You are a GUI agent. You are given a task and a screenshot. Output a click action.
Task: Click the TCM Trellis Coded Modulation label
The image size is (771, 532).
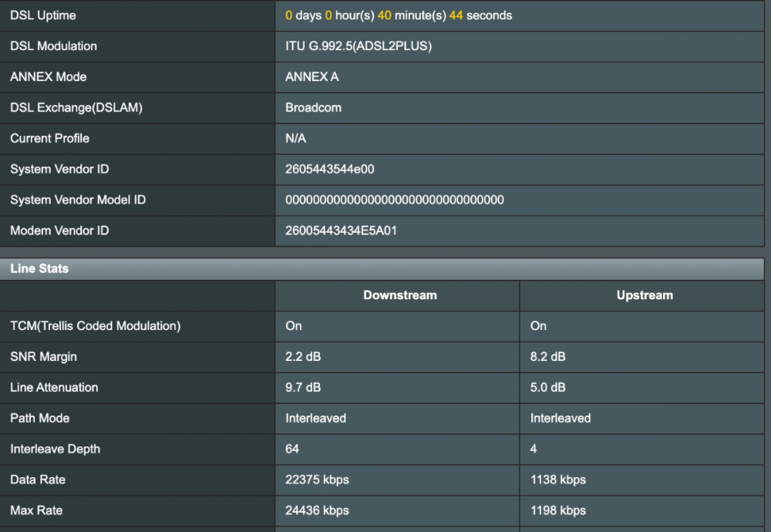point(93,326)
